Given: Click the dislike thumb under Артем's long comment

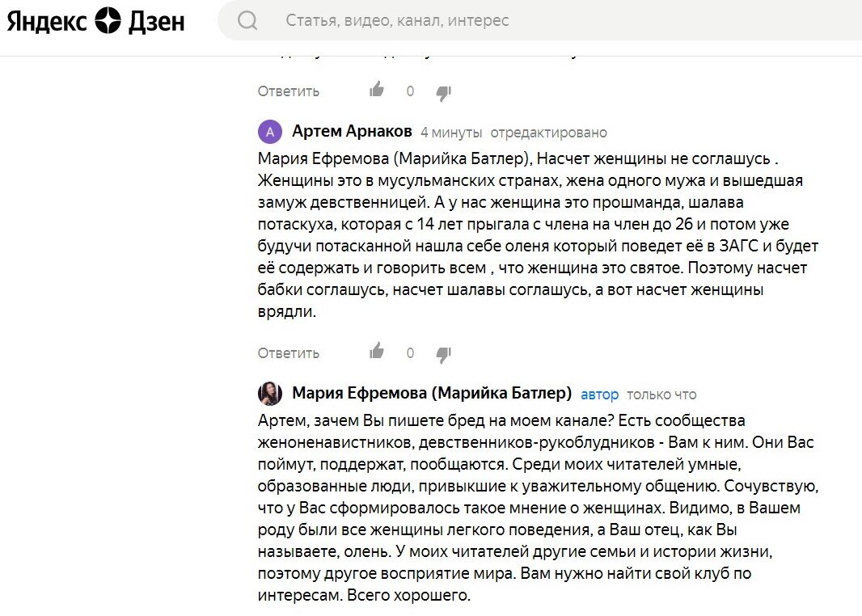Looking at the screenshot, I should click(x=443, y=354).
